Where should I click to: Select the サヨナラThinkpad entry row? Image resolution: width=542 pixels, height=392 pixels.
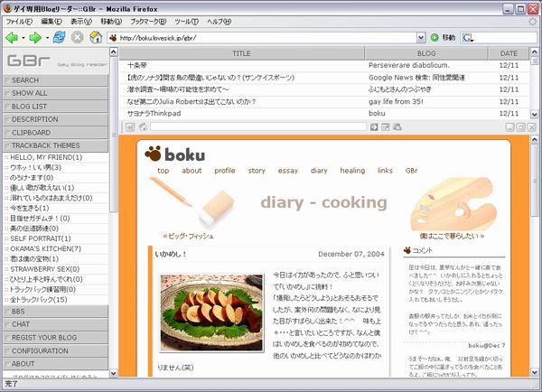click(x=324, y=114)
